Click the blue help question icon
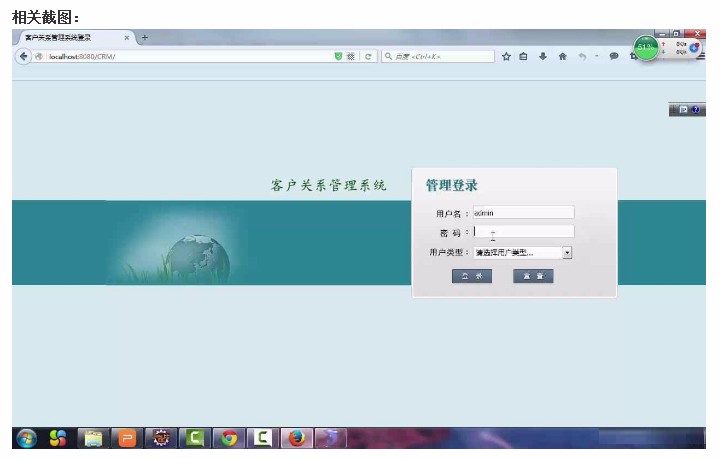The height and width of the screenshot is (459, 720). pyautogui.click(x=696, y=109)
